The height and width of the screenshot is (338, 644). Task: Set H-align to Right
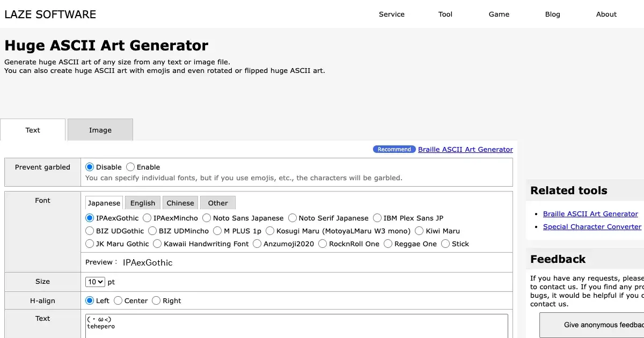pos(156,300)
